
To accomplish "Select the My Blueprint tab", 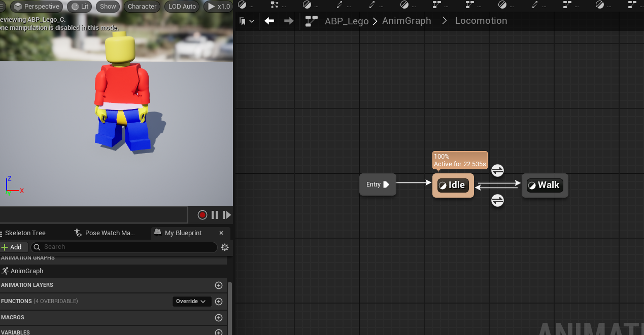I will [x=183, y=233].
